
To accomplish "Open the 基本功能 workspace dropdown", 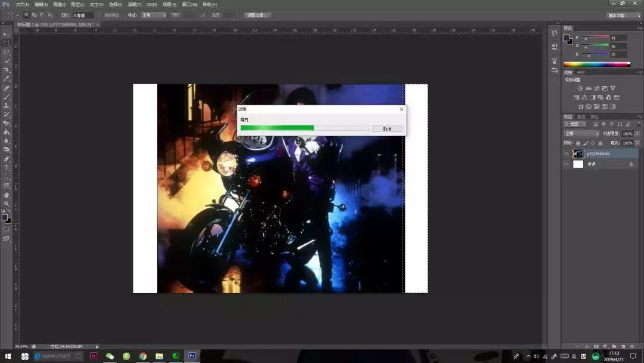I will point(624,15).
